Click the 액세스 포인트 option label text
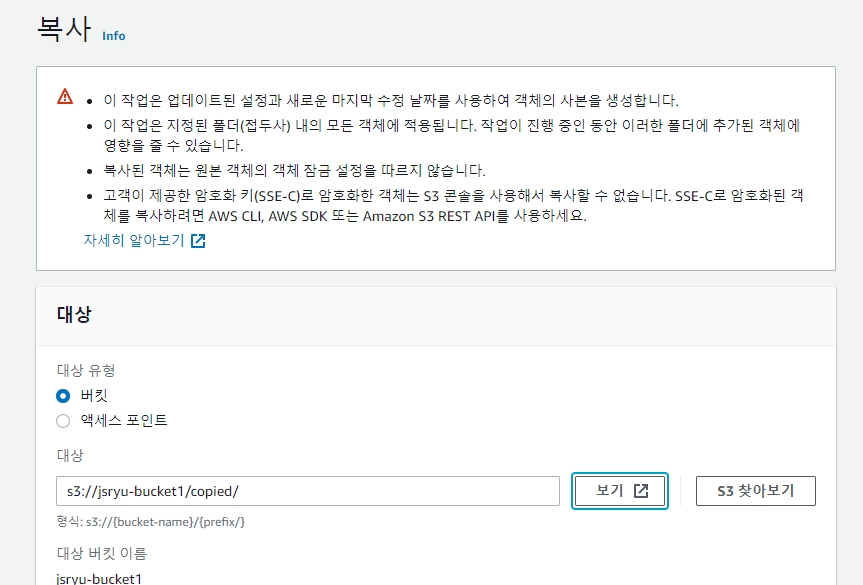Image resolution: width=863 pixels, height=585 pixels. (124, 421)
